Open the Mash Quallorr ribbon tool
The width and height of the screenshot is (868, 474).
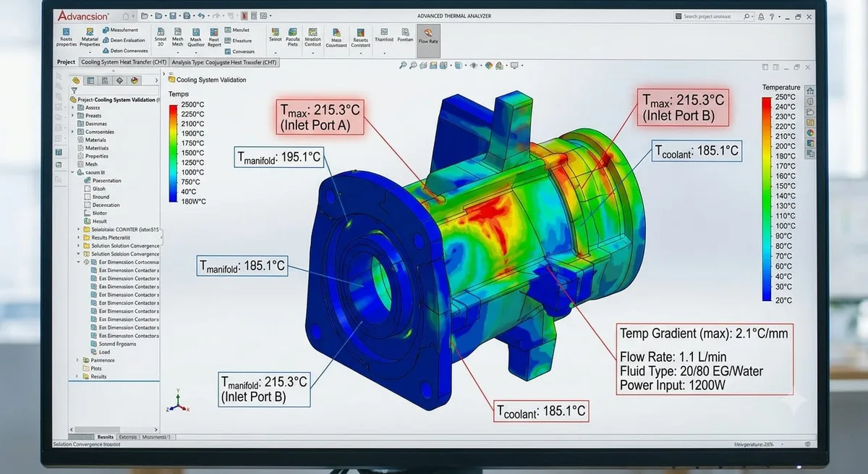coord(196,38)
